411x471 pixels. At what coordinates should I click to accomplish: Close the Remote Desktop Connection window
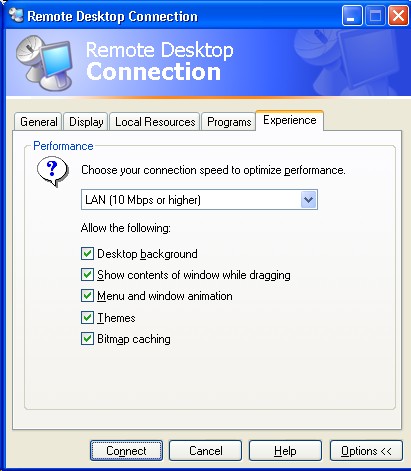(x=398, y=15)
